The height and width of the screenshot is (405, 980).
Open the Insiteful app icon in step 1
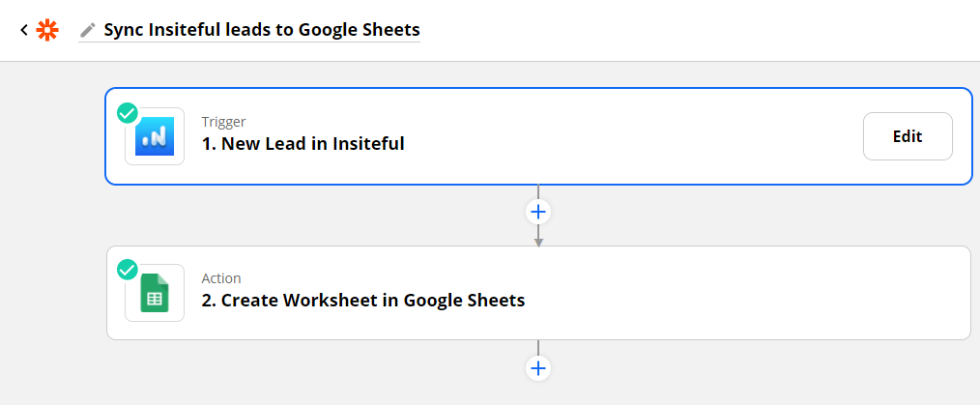pyautogui.click(x=155, y=136)
